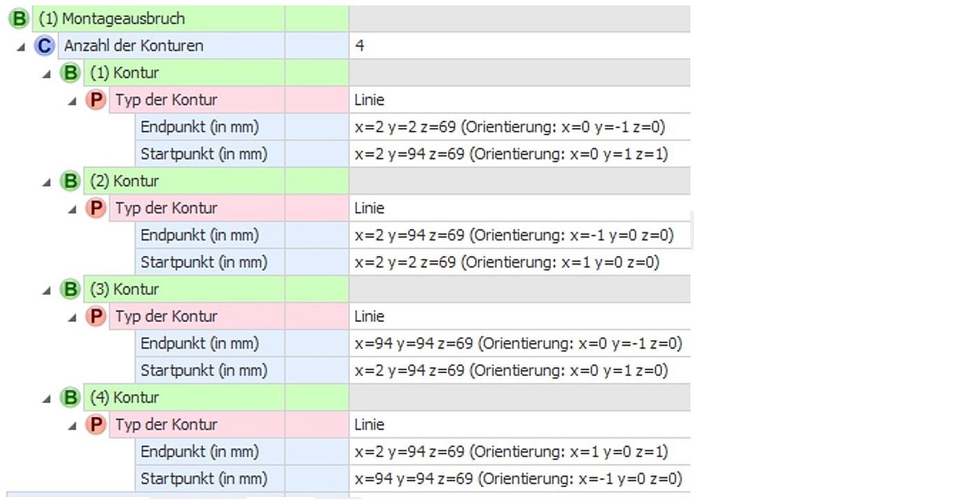The width and height of the screenshot is (980, 499).
Task: Select Startpunkt row of (2) Kontur
Action: pyautogui.click(x=413, y=262)
